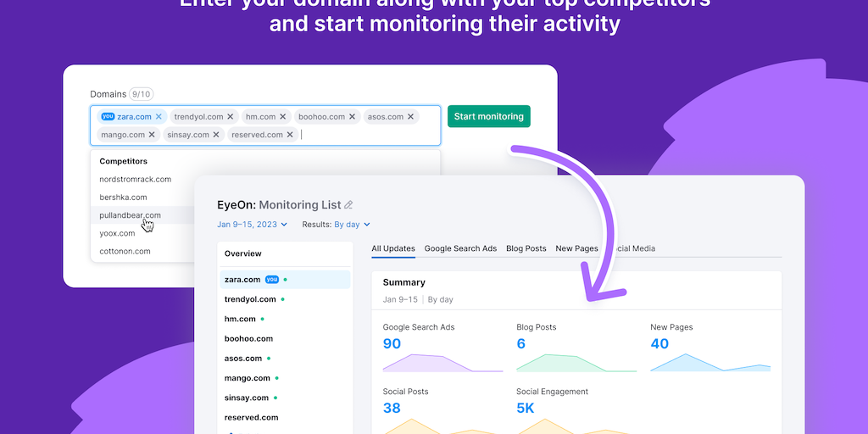Click New Pages value 40
The height and width of the screenshot is (434, 868).
coord(659,344)
